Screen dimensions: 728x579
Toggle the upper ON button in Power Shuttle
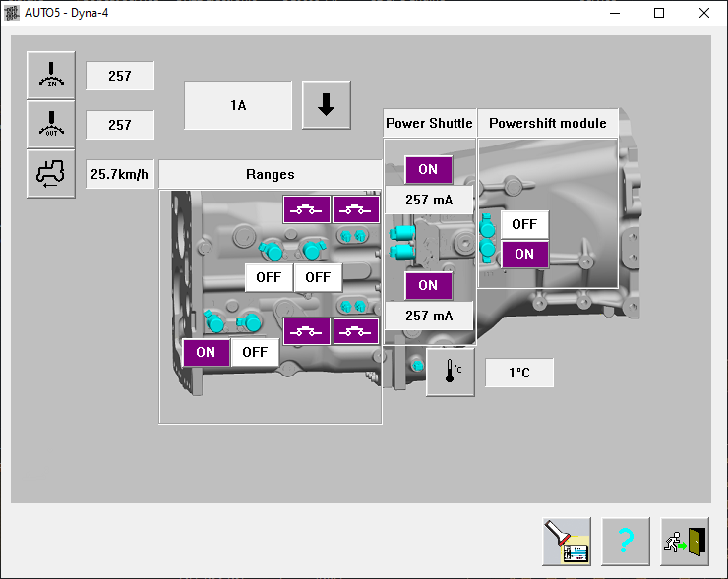pos(428,169)
